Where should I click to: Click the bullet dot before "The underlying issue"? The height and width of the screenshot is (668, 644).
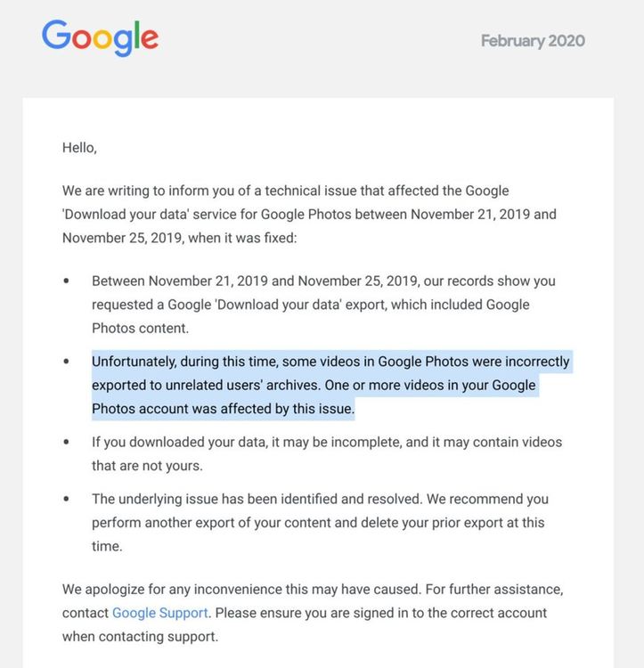[x=66, y=500]
